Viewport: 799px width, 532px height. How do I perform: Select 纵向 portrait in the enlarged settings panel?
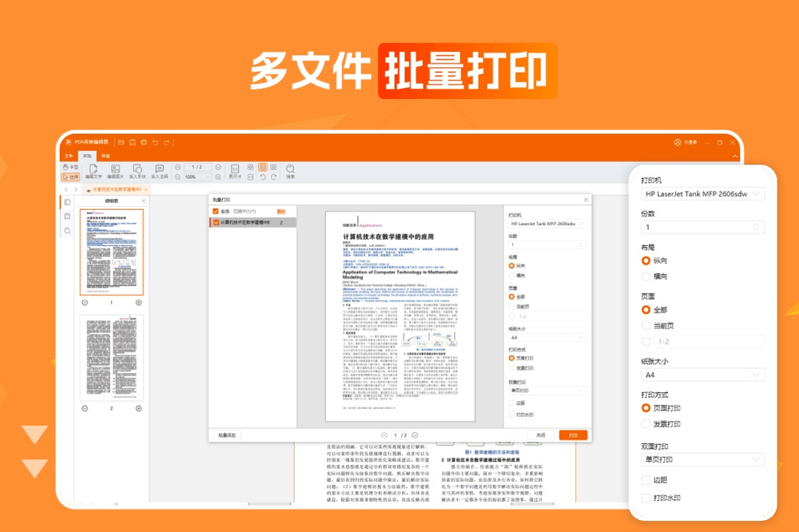646,260
